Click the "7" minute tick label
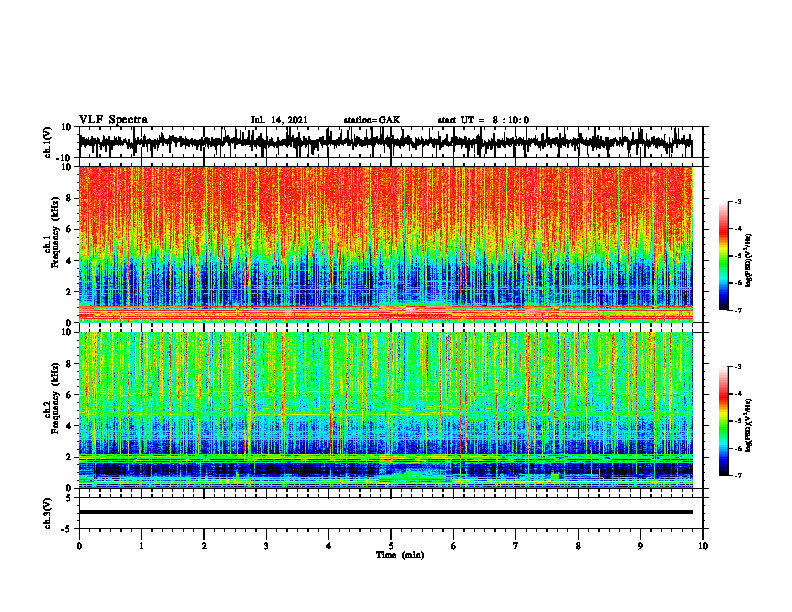Viewport: 792px width, 612px height. 516,546
